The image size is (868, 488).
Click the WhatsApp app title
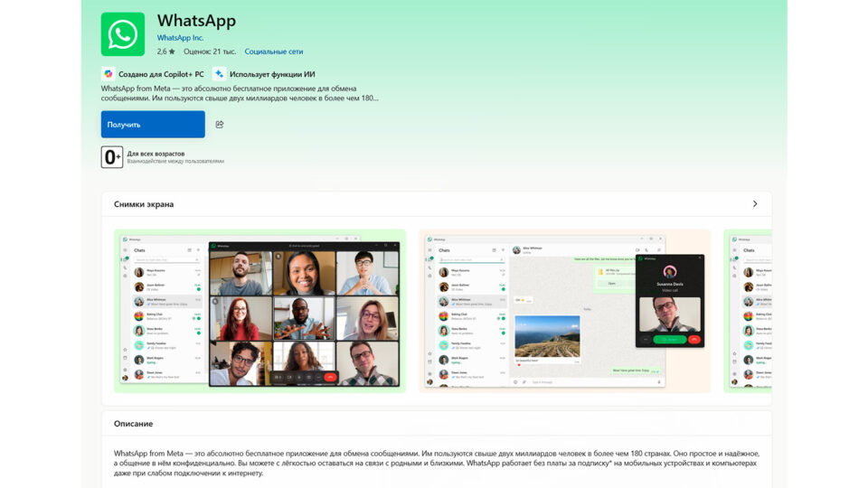coord(196,21)
